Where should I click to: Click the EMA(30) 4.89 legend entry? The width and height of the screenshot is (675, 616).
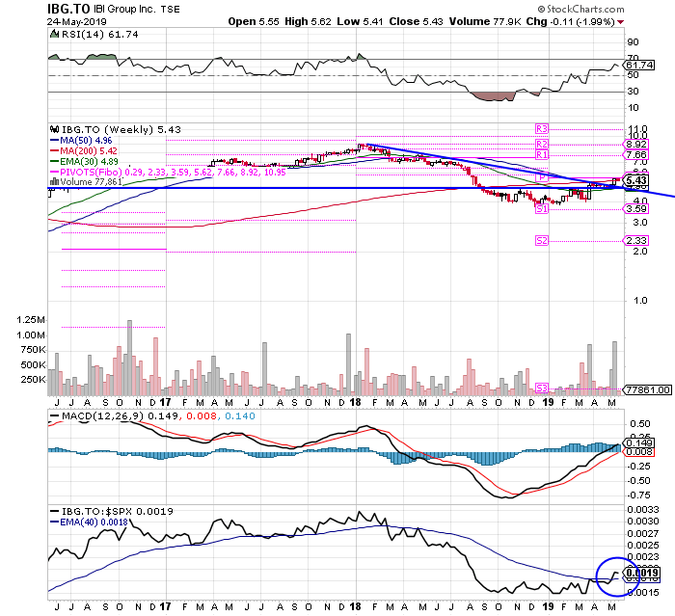84,161
